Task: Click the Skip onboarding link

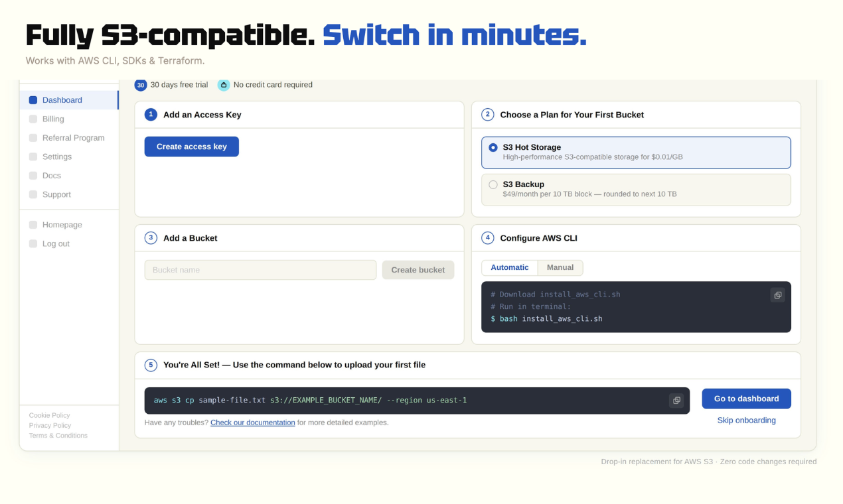Action: tap(747, 420)
